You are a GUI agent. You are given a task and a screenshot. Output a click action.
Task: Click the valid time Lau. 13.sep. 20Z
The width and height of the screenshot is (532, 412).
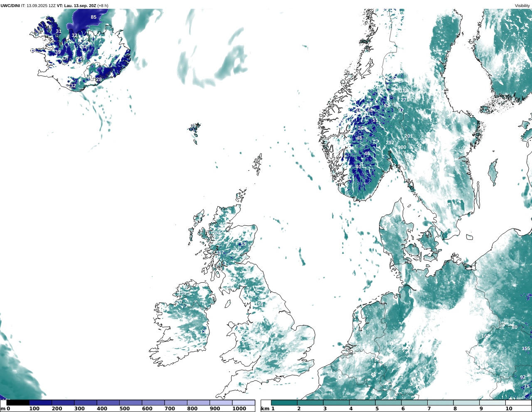tap(80, 5)
